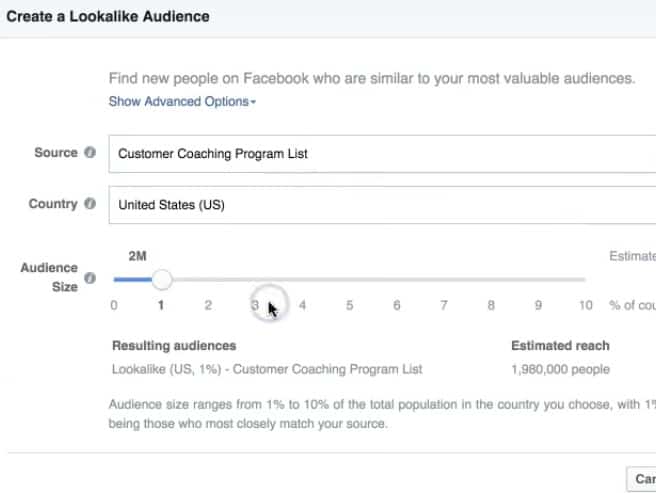The height and width of the screenshot is (493, 656).
Task: Click the 7 mark on audience size scale
Action: click(444, 305)
